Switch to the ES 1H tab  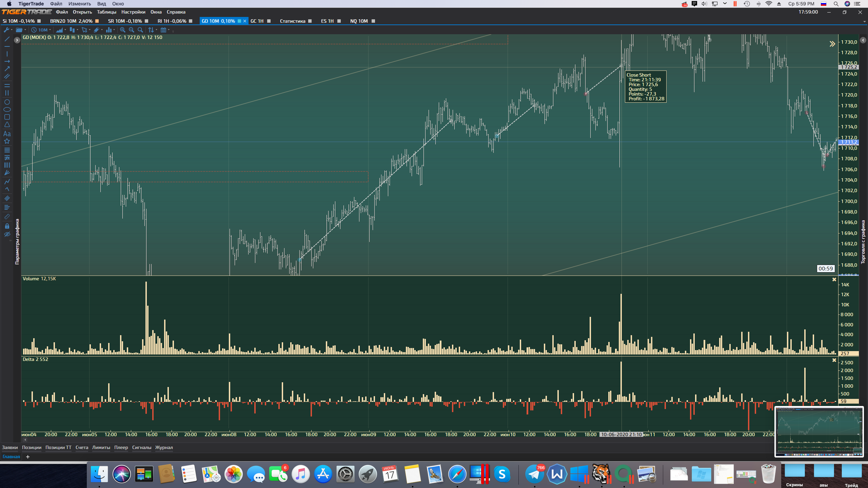pyautogui.click(x=327, y=21)
